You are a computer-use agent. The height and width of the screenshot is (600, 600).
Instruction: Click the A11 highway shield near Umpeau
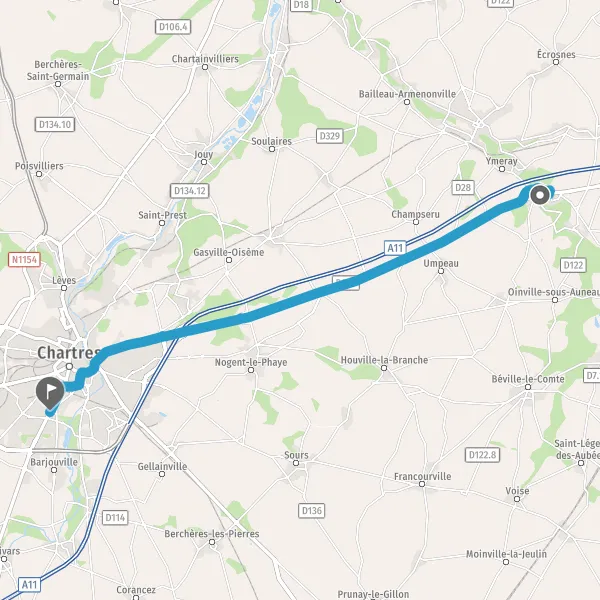pos(395,248)
